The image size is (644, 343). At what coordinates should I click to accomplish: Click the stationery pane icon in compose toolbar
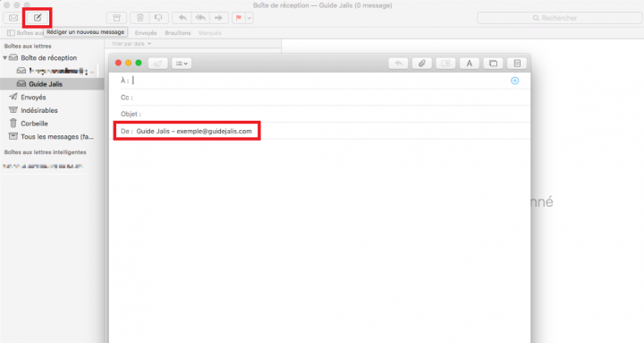(517, 64)
